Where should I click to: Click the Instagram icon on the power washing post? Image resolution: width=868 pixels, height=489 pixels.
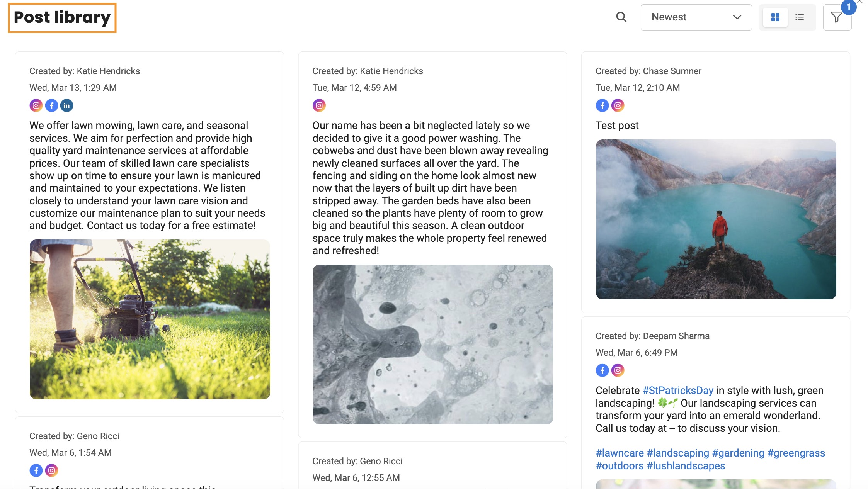point(318,105)
